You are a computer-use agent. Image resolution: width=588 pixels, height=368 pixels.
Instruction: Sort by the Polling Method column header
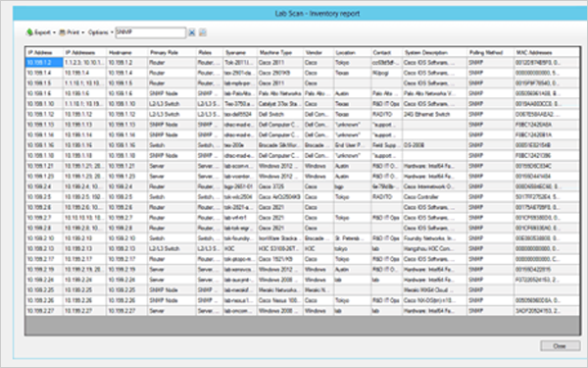[491, 53]
